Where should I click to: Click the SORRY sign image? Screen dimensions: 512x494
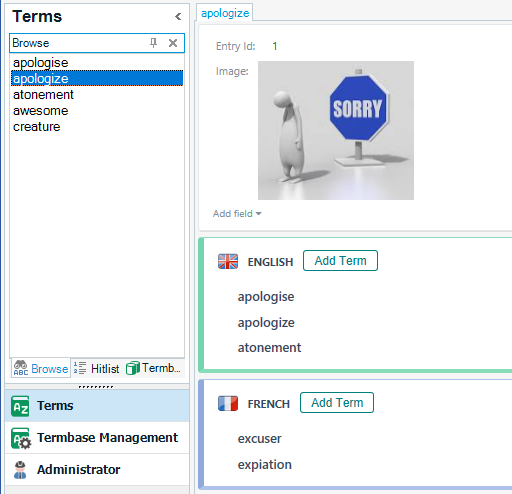click(336, 130)
